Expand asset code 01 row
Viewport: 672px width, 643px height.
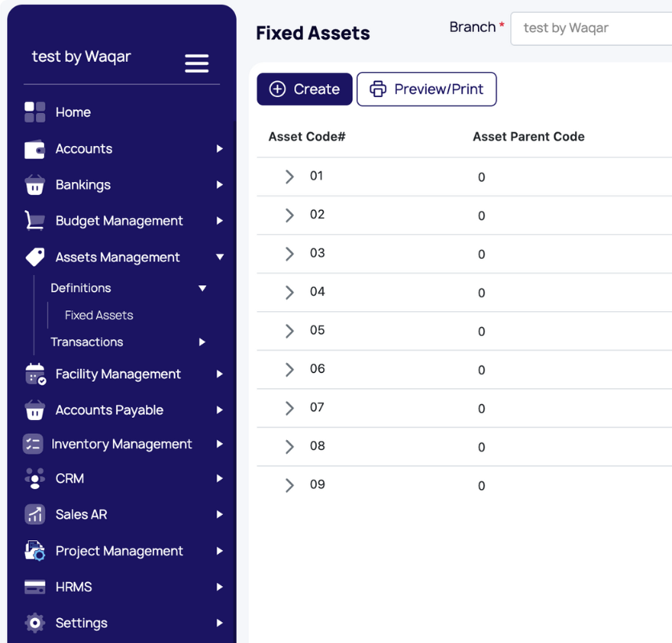(x=289, y=176)
